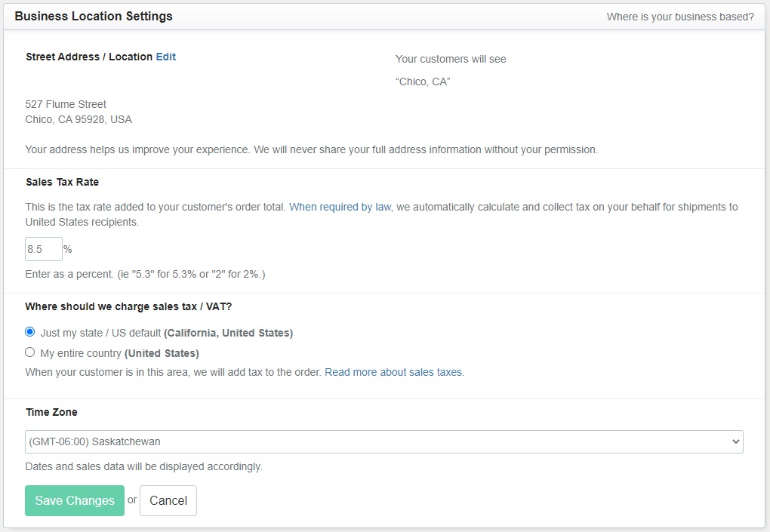Click the "Business Location Settings" panel title
The width and height of the screenshot is (770, 532).
click(x=94, y=16)
